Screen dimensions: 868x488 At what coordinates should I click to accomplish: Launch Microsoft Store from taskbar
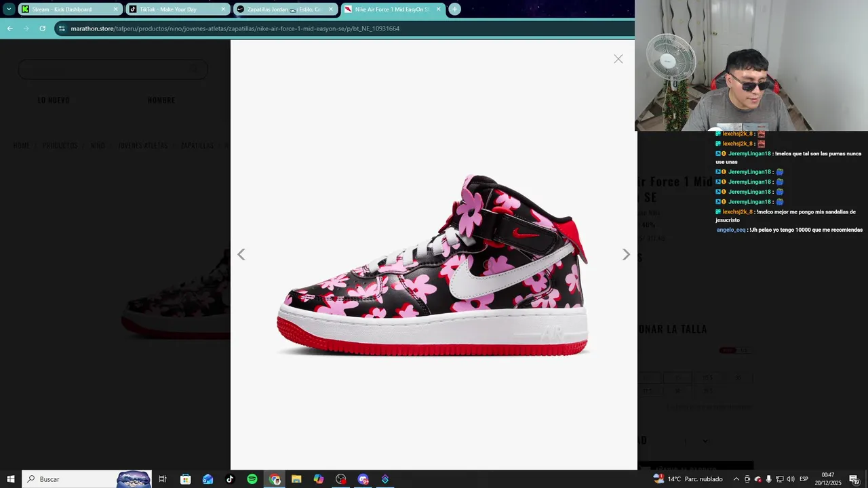[x=185, y=479]
